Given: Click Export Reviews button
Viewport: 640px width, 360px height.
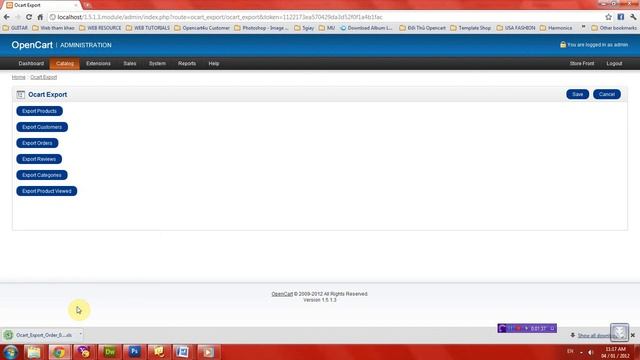Looking at the screenshot, I should click(x=39, y=159).
